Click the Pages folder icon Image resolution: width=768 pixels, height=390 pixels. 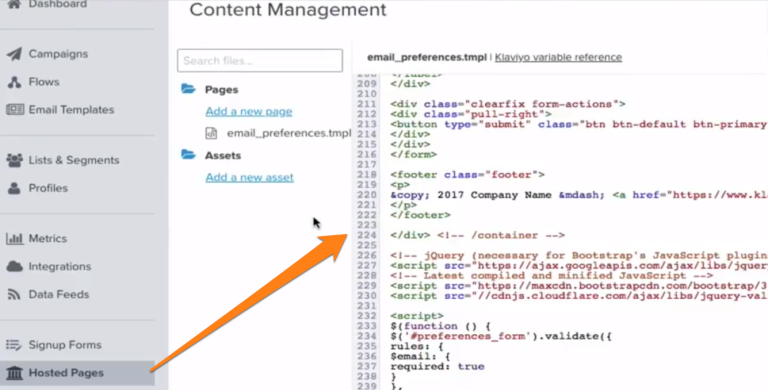click(188, 89)
